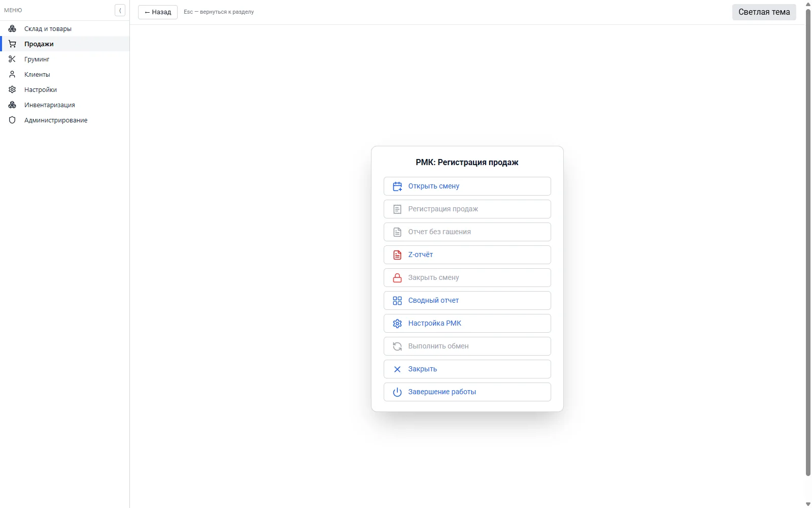Screen dimensions: 812x508
Task: Open the Клиенты menu item
Action: (x=65, y=74)
